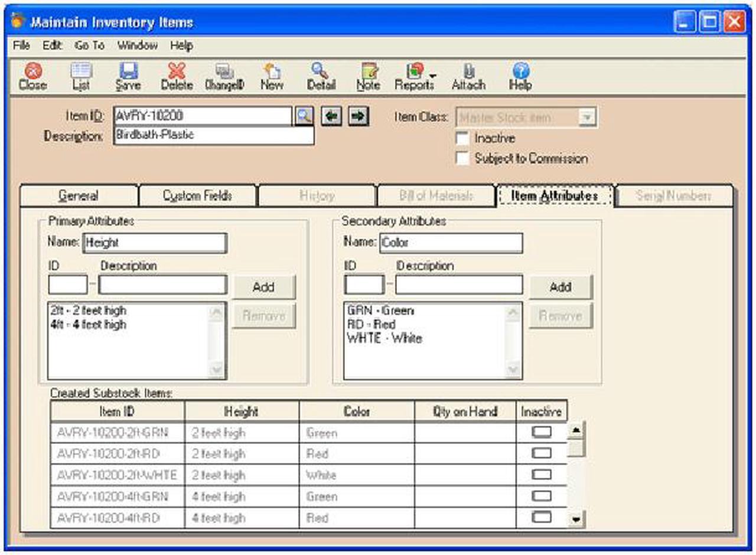Toggle the Subject to Commission checkbox
This screenshot has height=555, width=756.
click(463, 158)
